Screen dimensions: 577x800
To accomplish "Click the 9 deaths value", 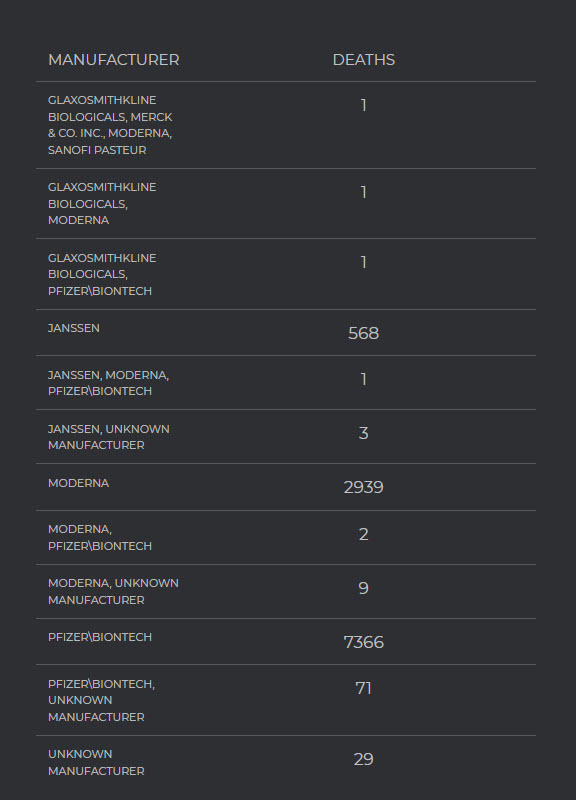I will [363, 588].
